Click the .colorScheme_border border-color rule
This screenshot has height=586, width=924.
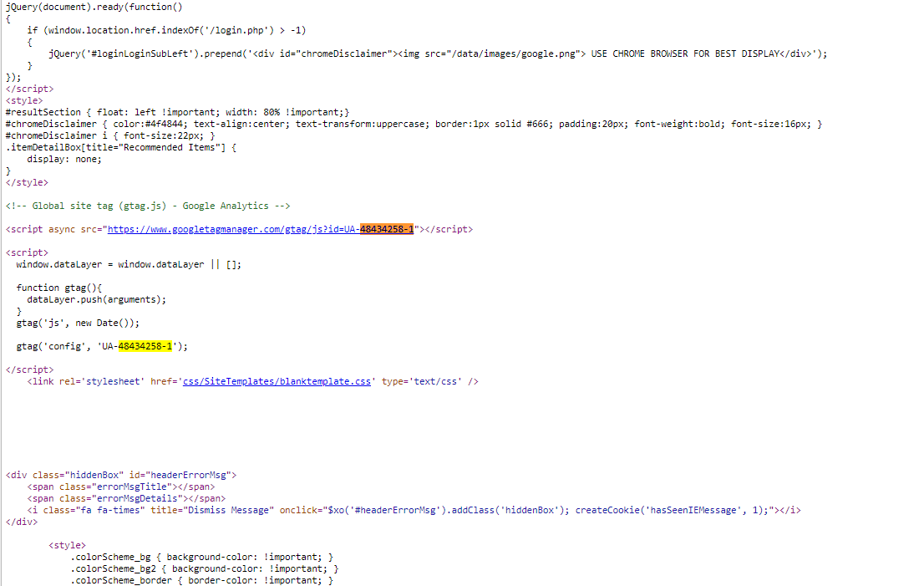201,581
